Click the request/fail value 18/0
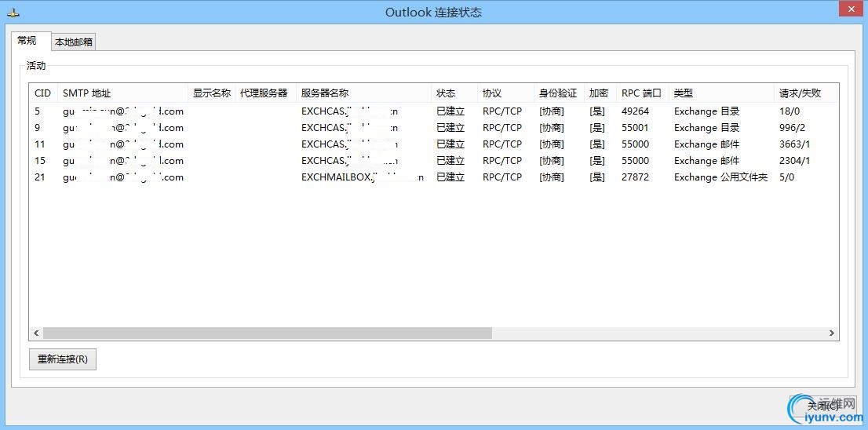868x430 pixels. coord(790,111)
